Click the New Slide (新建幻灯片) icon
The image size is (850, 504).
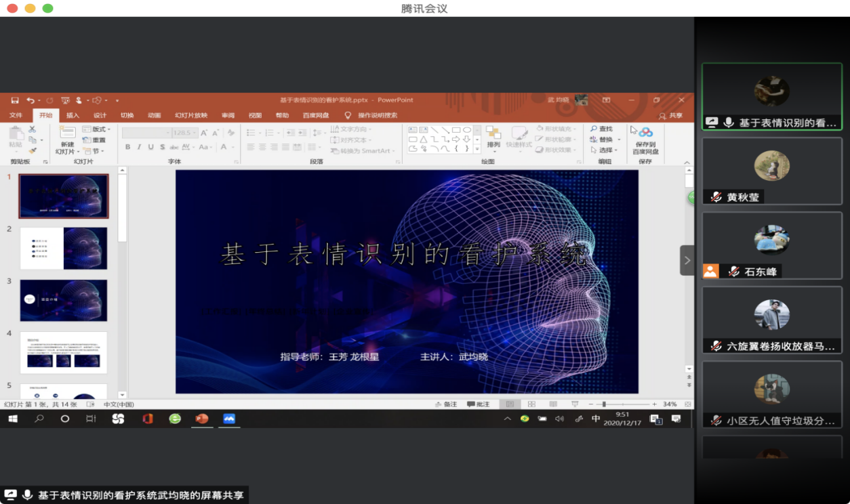click(68, 133)
